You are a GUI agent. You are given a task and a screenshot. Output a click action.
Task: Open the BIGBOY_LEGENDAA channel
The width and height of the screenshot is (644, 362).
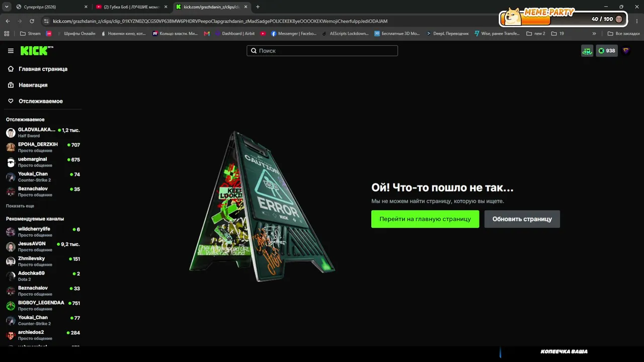pos(43,306)
